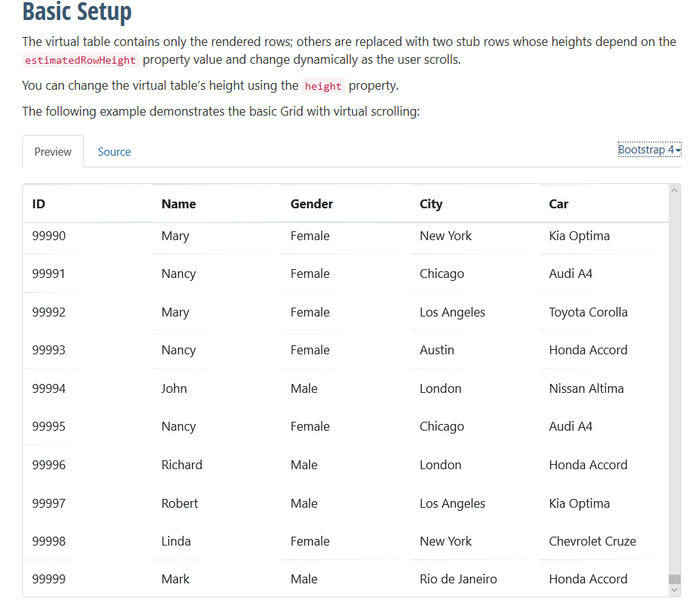Screen dimensions: 688x616
Task: Click the scrollbar up arrow
Action: pyautogui.click(x=675, y=191)
